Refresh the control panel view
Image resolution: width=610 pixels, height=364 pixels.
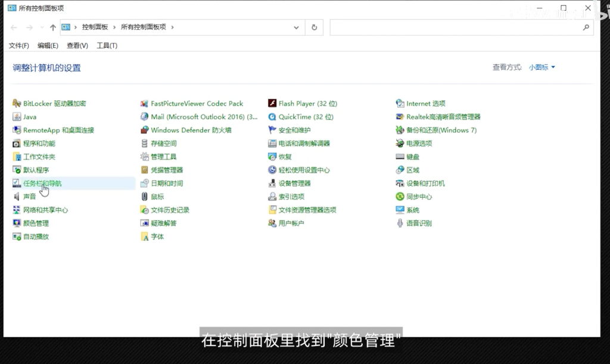tap(315, 27)
